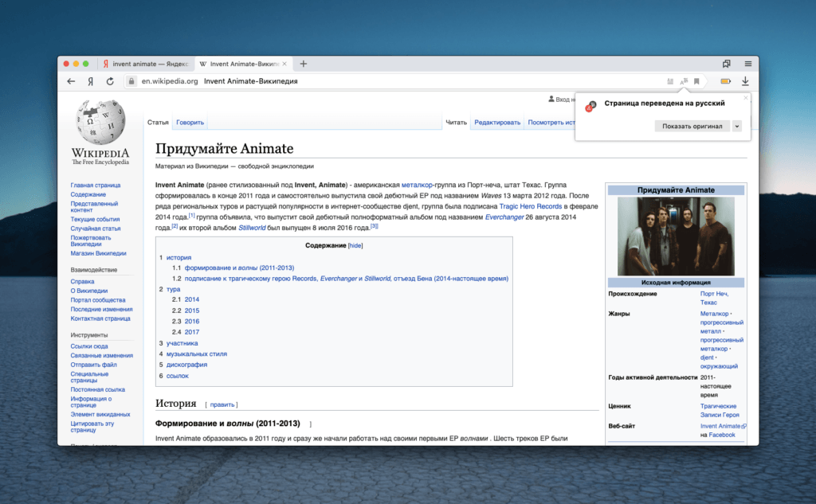Open Посмотреть историю tab
This screenshot has width=816, height=504.
(551, 123)
